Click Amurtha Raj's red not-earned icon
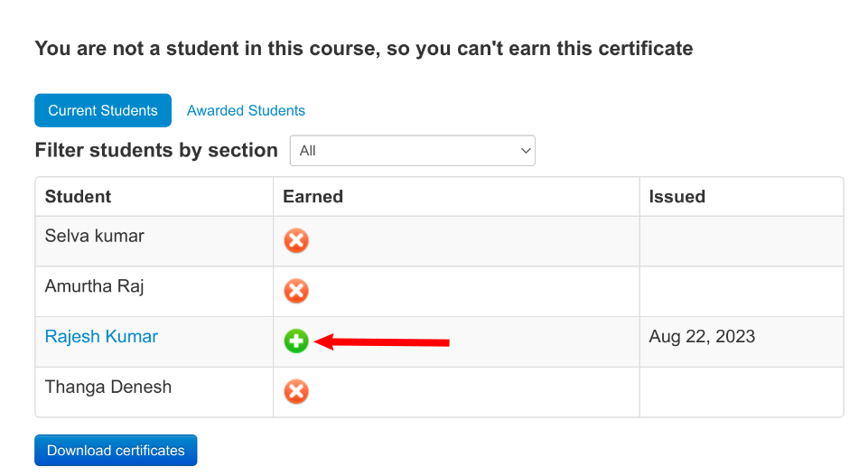The image size is (868, 476). [296, 291]
